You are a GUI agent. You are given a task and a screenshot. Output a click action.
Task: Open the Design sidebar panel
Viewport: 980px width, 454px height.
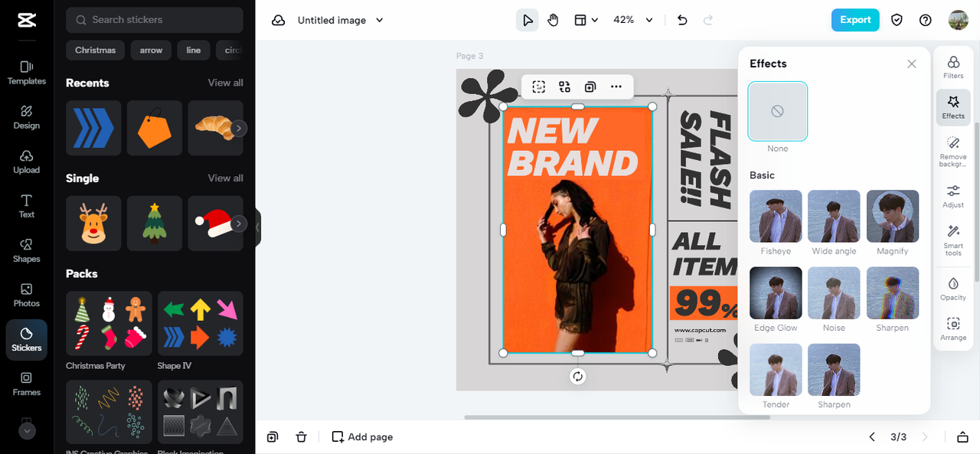pyautogui.click(x=27, y=117)
